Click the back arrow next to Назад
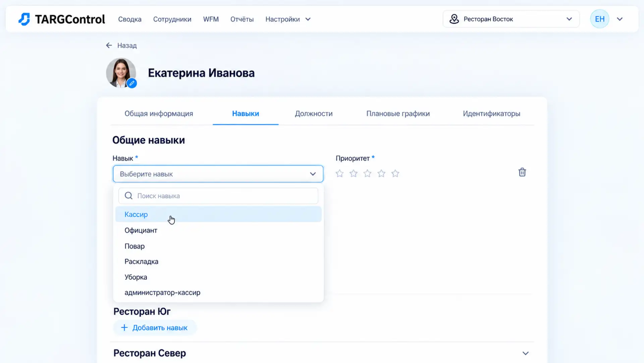The width and height of the screenshot is (644, 363). coord(109,45)
